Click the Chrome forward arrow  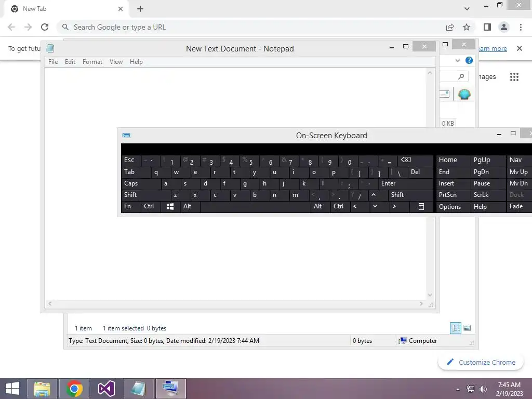tap(28, 27)
